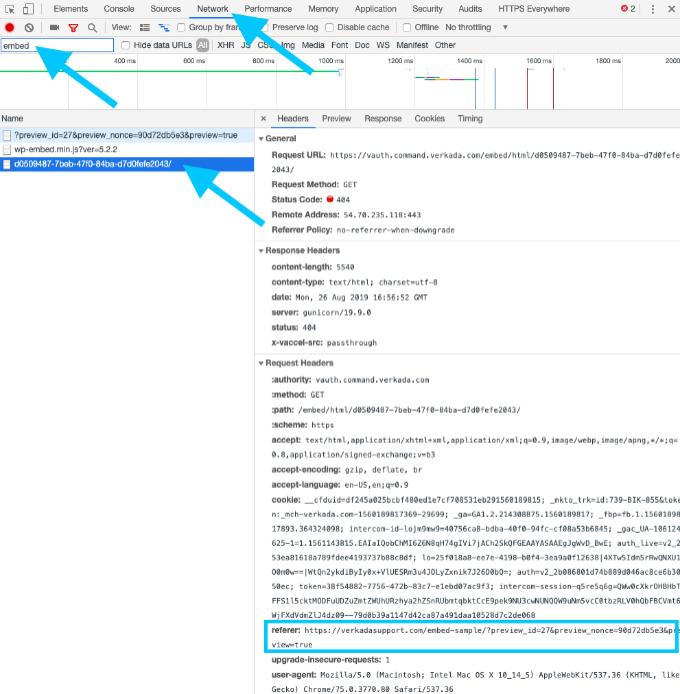Enable the Disable cache checkbox

click(331, 27)
